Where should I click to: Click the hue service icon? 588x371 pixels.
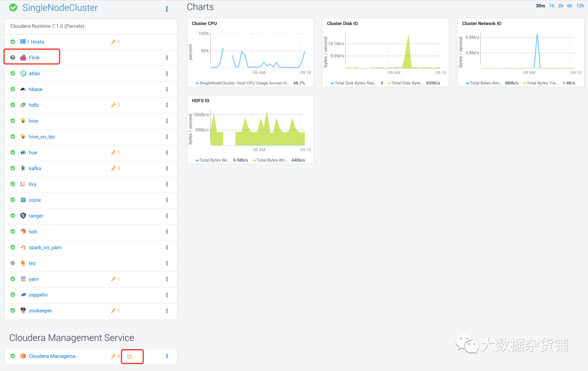tap(23, 152)
